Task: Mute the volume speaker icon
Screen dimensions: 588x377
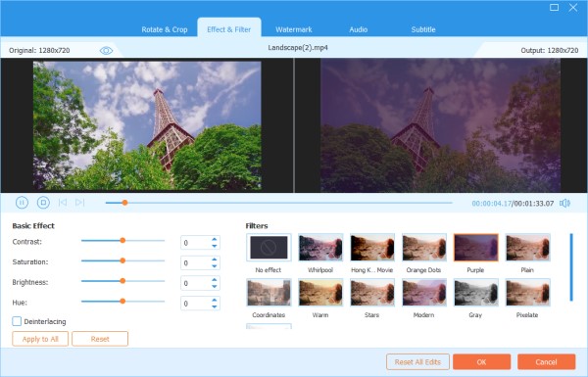Action: coord(564,203)
